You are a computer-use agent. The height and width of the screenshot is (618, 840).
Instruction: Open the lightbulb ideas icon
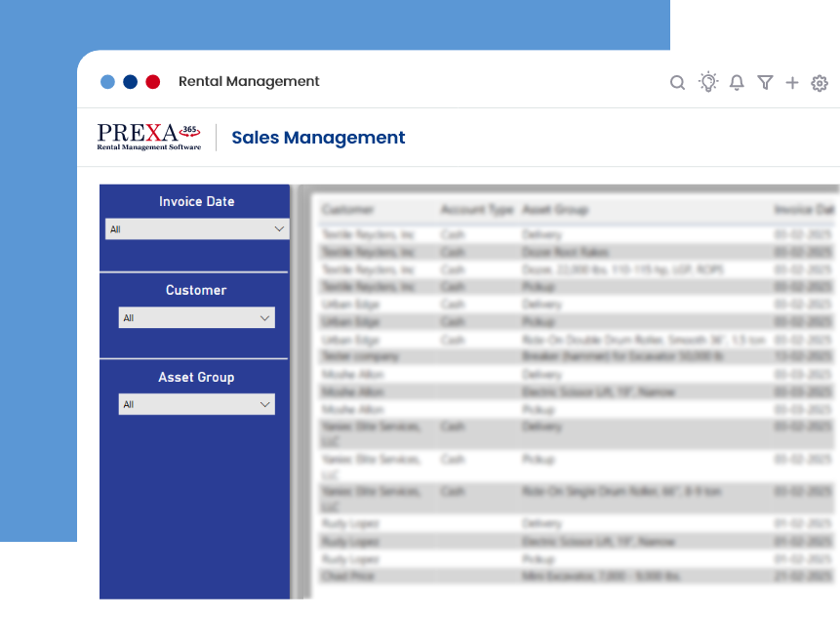[708, 82]
